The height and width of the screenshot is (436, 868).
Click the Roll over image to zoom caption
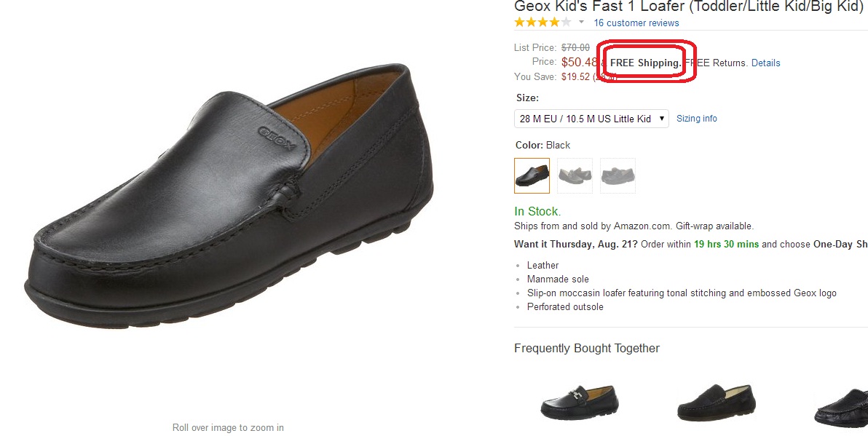click(x=228, y=427)
